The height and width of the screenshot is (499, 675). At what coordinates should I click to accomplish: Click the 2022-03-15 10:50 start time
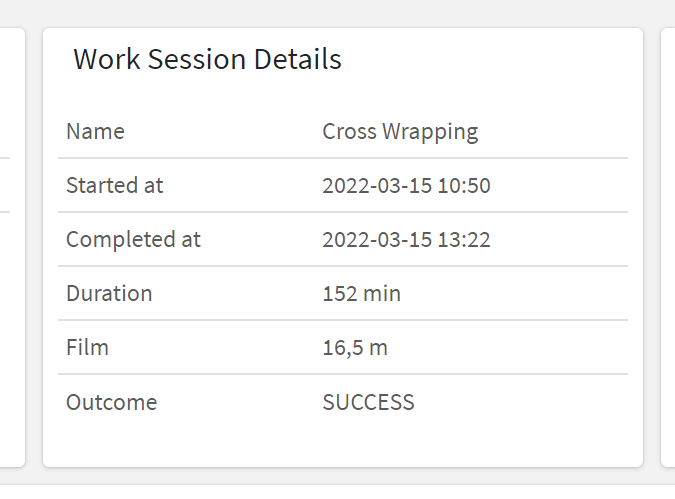click(x=406, y=186)
